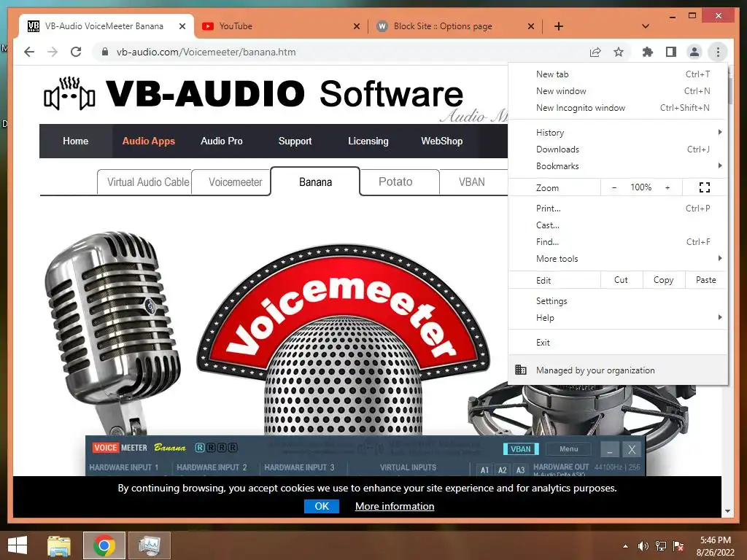Open the Support navigation item
The width and height of the screenshot is (747, 560).
click(295, 141)
